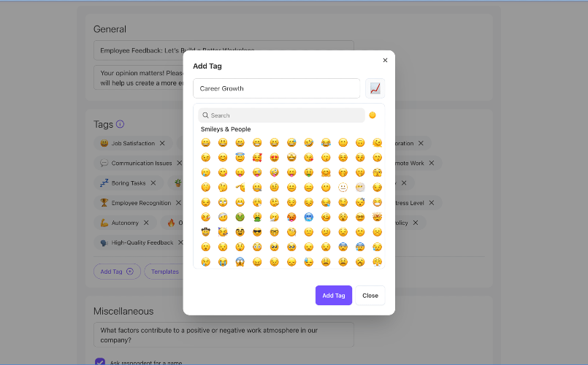Pick the vomiting face emoji
588x365 pixels.
(257, 217)
